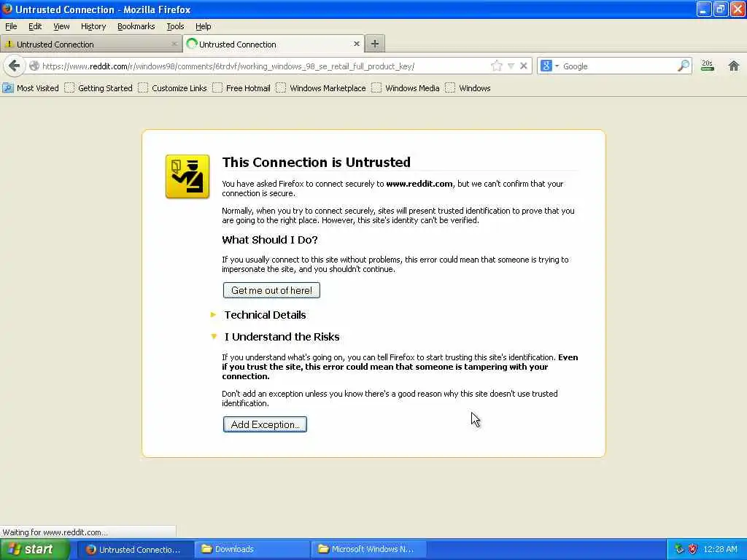Click the globe site identity icon
Screen dimensions: 747x560
(34, 66)
